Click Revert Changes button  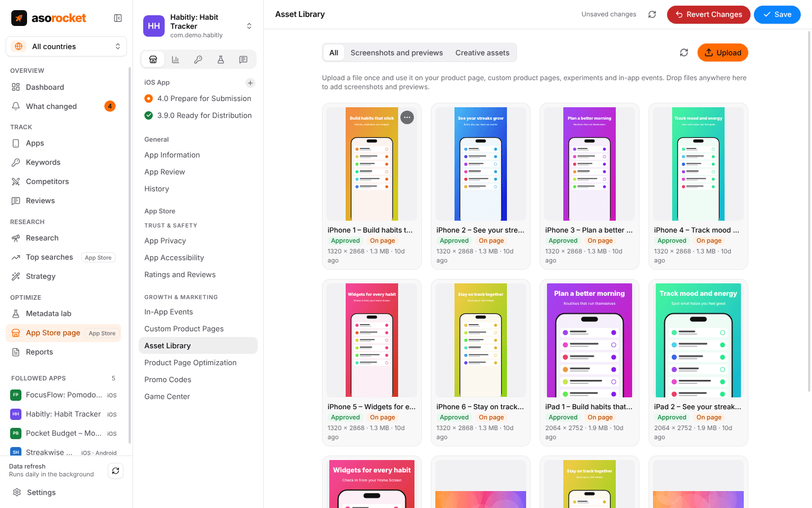coord(708,15)
